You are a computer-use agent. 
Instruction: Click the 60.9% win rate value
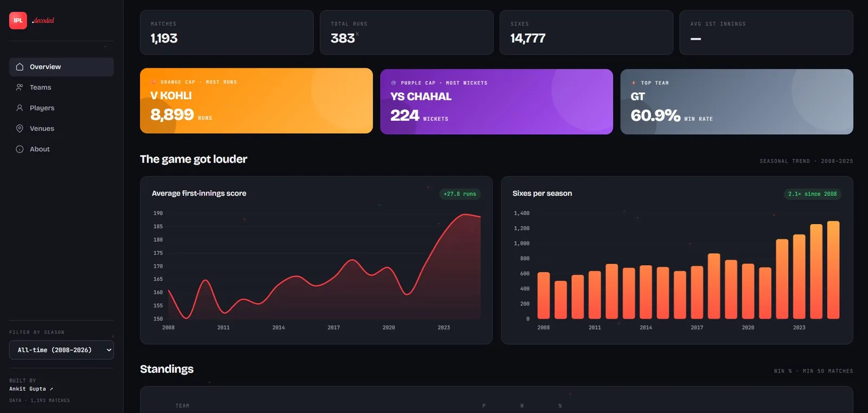click(x=655, y=115)
